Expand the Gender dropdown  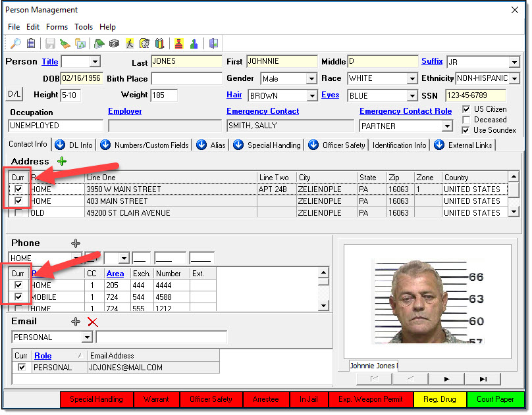click(x=311, y=79)
